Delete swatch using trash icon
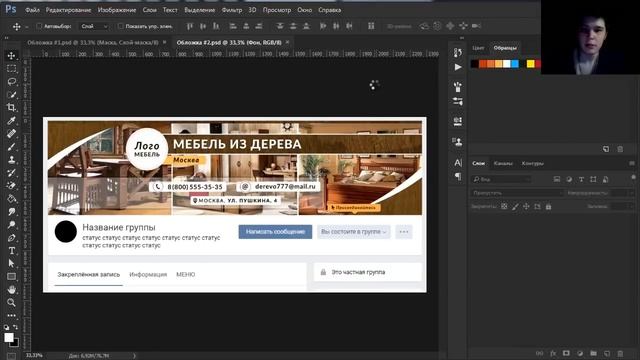 [620, 149]
